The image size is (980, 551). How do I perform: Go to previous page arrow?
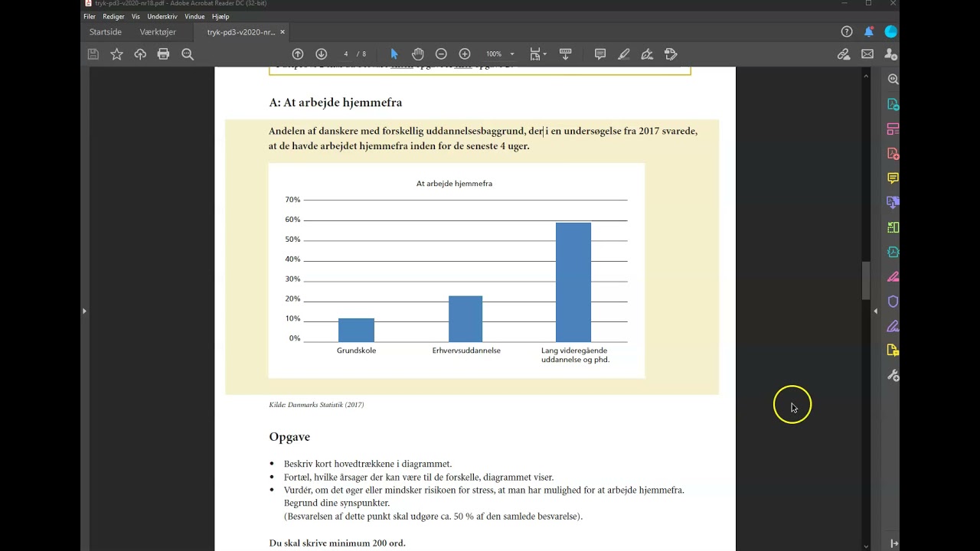click(x=298, y=54)
